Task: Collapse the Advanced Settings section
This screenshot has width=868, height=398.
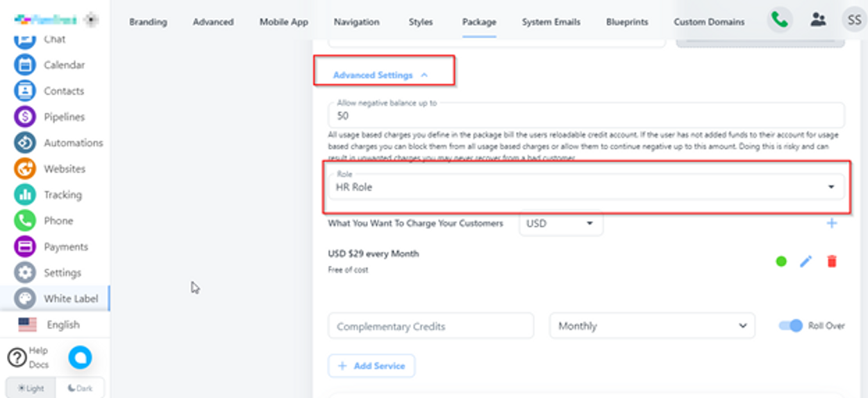Action: (381, 75)
